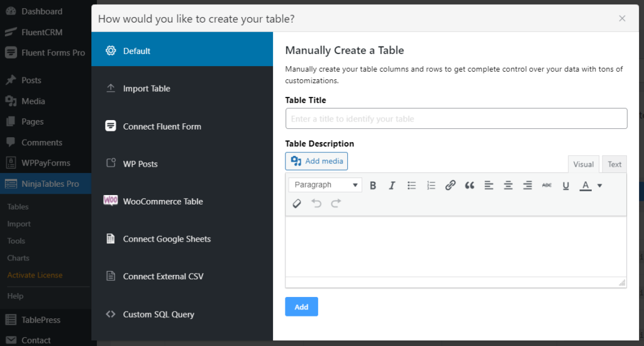This screenshot has width=644, height=346.
Task: Open the Paragraph format dropdown
Action: point(325,185)
